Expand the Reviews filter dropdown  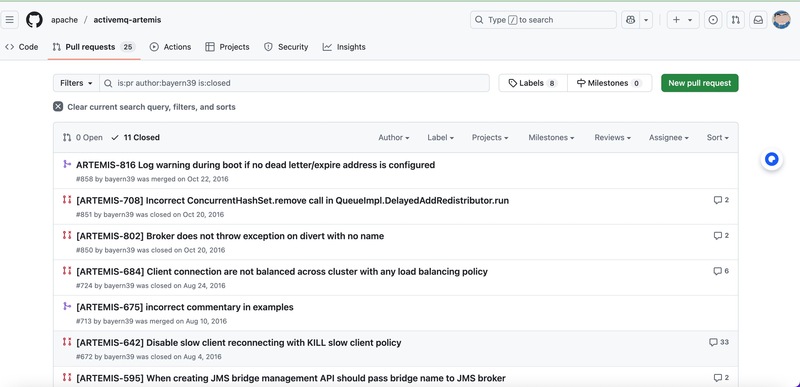pos(613,138)
